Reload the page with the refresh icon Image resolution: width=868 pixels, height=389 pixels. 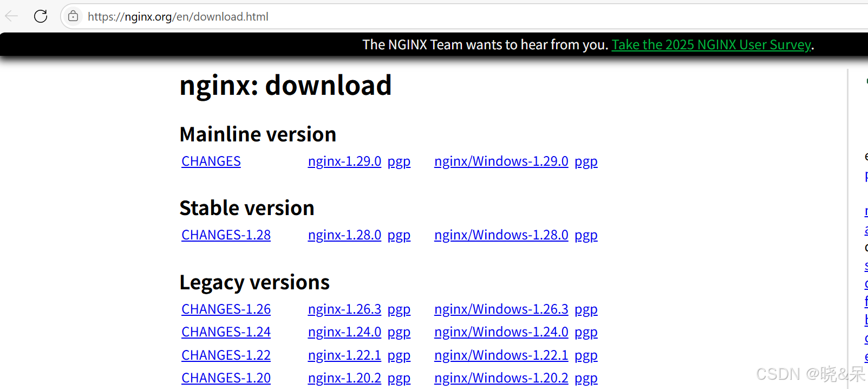point(41,16)
